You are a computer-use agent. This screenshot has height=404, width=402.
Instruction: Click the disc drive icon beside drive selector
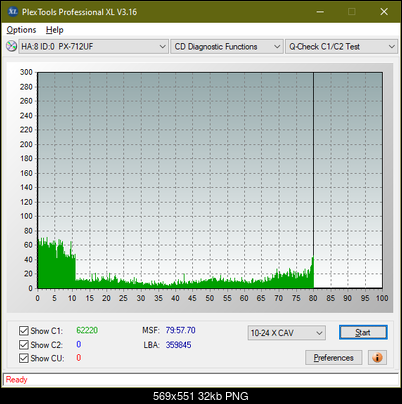(x=11, y=46)
